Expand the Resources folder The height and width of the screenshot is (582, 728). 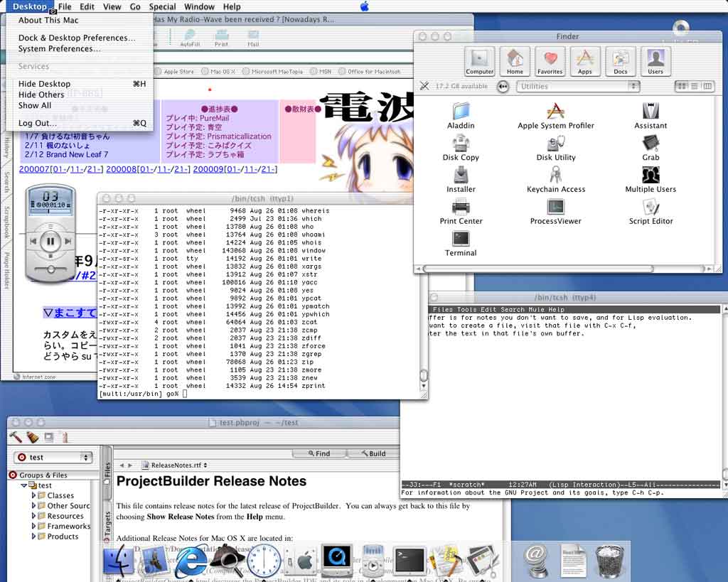coord(33,516)
